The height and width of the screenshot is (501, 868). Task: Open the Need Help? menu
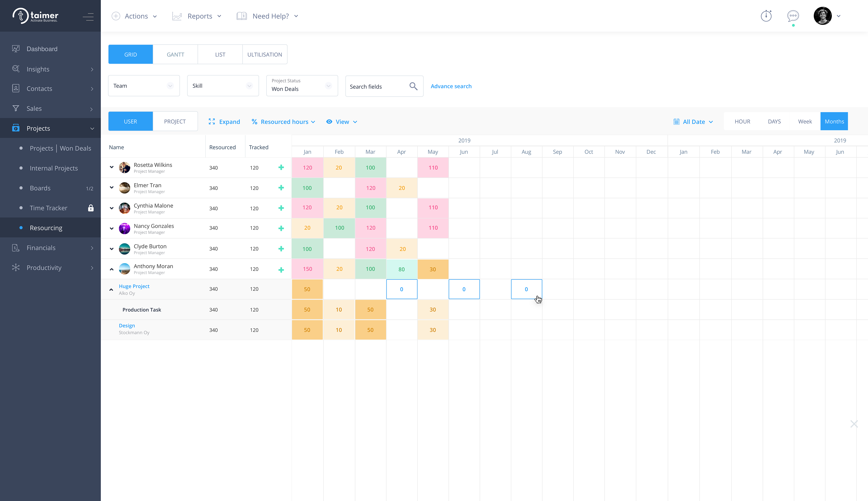coord(267,16)
